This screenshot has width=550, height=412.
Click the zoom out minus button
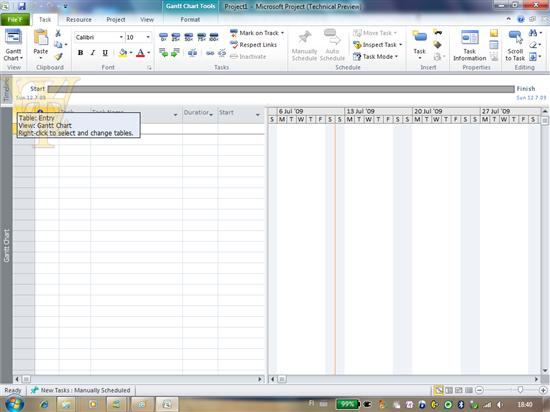(x=479, y=390)
